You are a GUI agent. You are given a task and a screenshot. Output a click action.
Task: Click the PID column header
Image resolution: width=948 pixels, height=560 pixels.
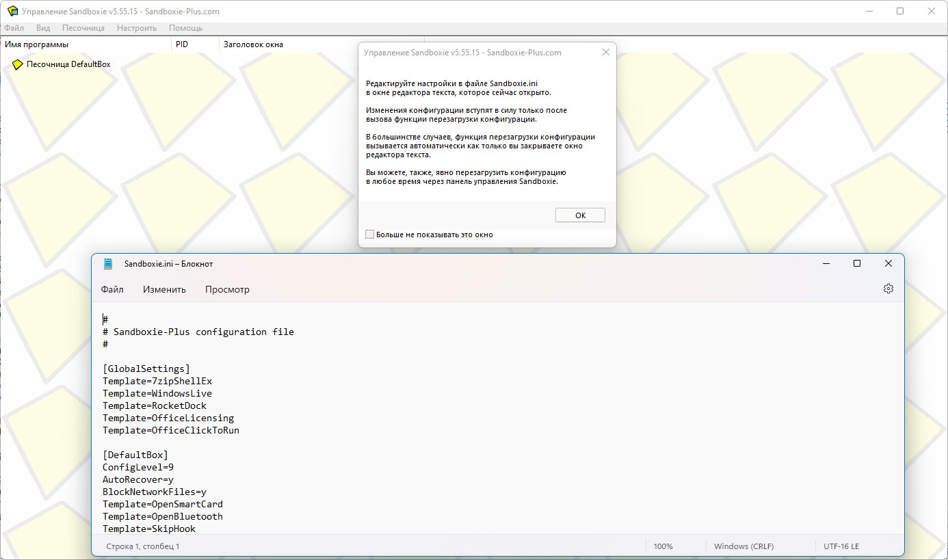[x=181, y=44]
